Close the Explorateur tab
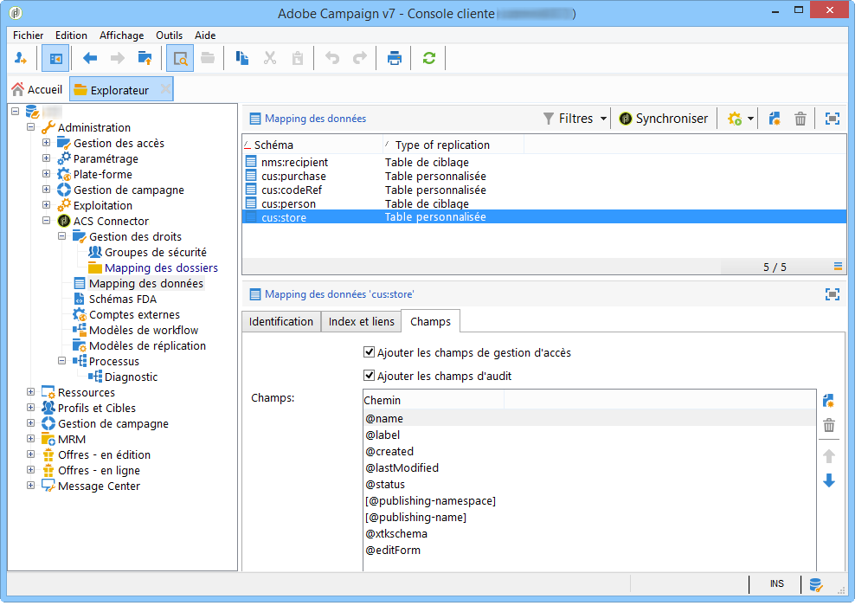The width and height of the screenshot is (868, 612). [x=165, y=89]
